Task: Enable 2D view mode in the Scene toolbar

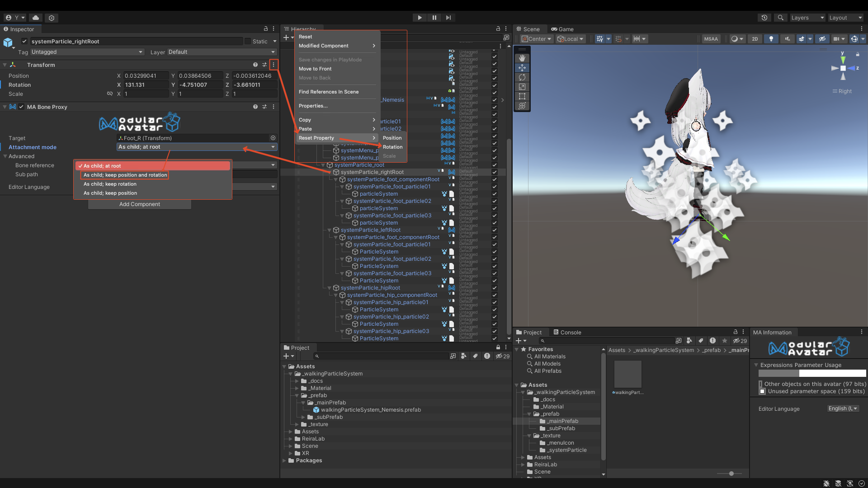Action: coord(755,39)
